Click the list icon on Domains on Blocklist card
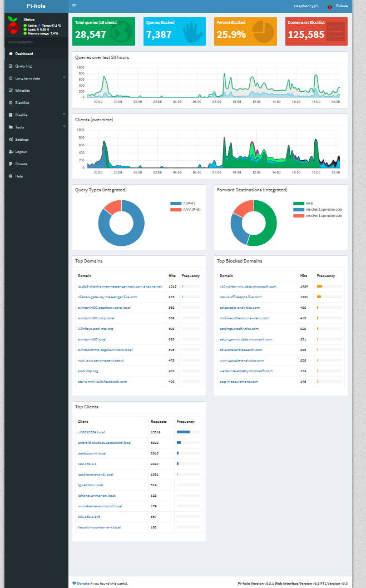 [335, 32]
